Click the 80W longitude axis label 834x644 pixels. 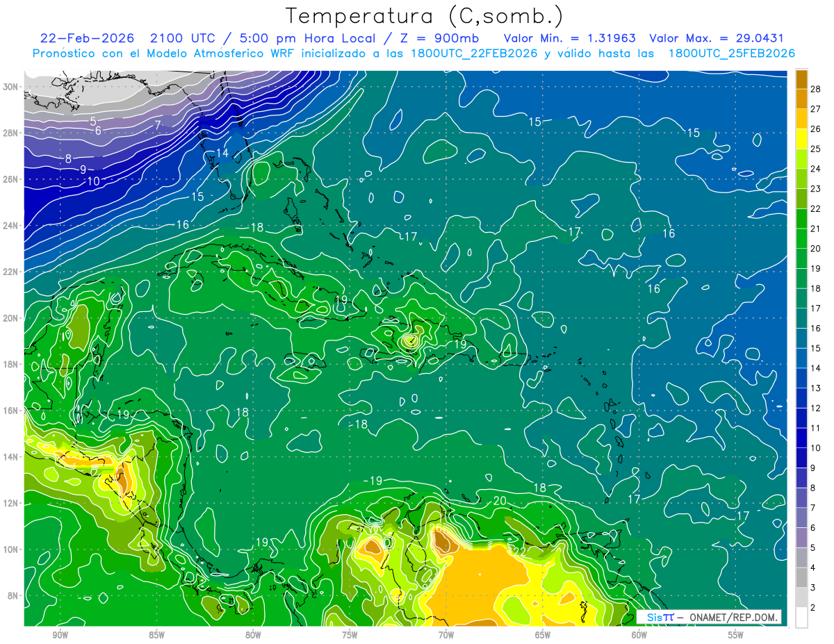click(253, 635)
